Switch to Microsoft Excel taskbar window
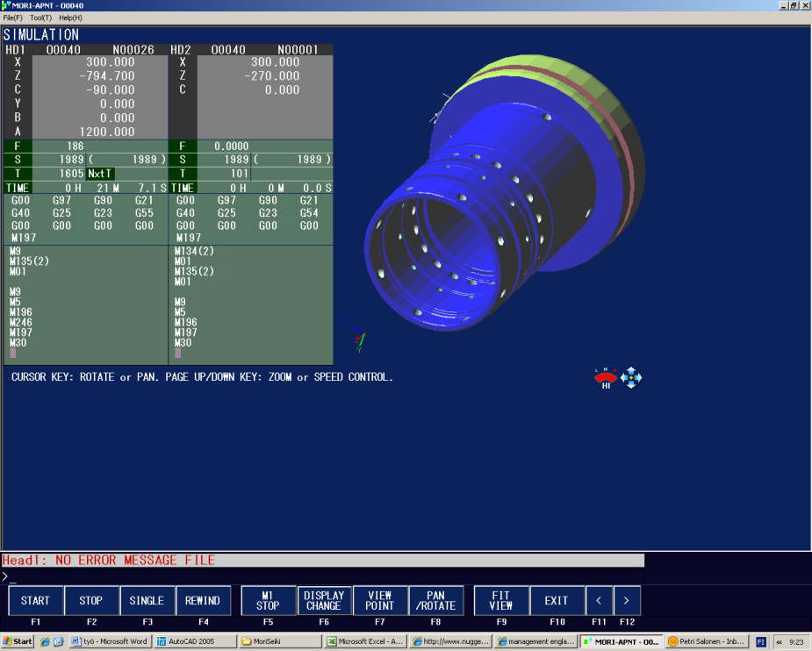 click(x=365, y=641)
